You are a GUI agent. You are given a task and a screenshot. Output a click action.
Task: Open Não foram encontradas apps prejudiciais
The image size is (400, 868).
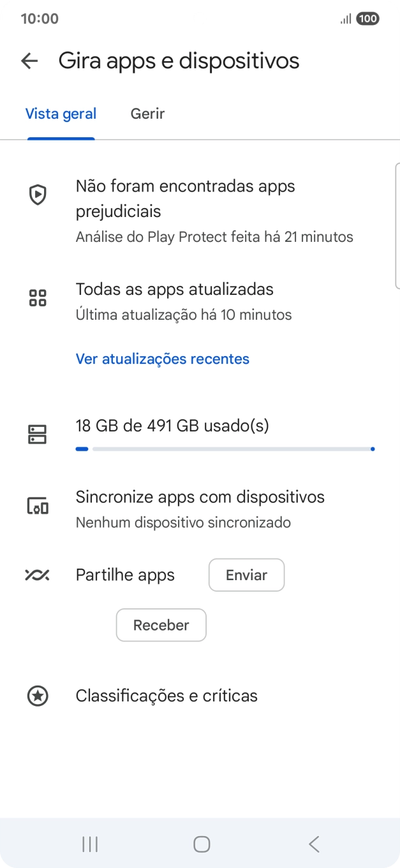(x=185, y=198)
